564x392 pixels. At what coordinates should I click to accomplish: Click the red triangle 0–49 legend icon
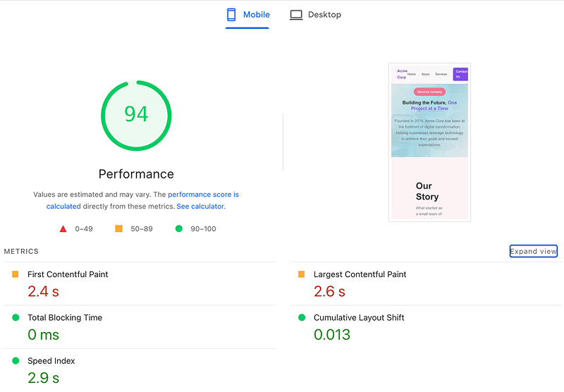coord(63,228)
